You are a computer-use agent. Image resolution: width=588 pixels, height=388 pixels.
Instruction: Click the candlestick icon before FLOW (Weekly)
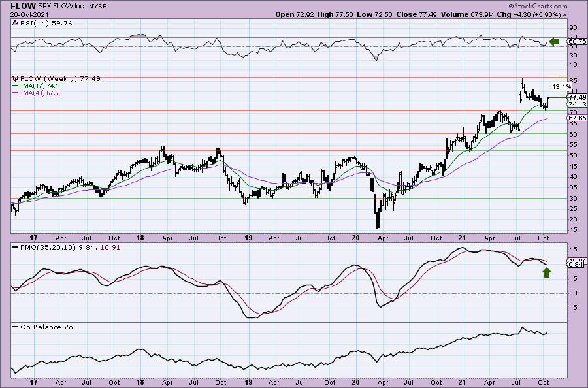pos(16,79)
